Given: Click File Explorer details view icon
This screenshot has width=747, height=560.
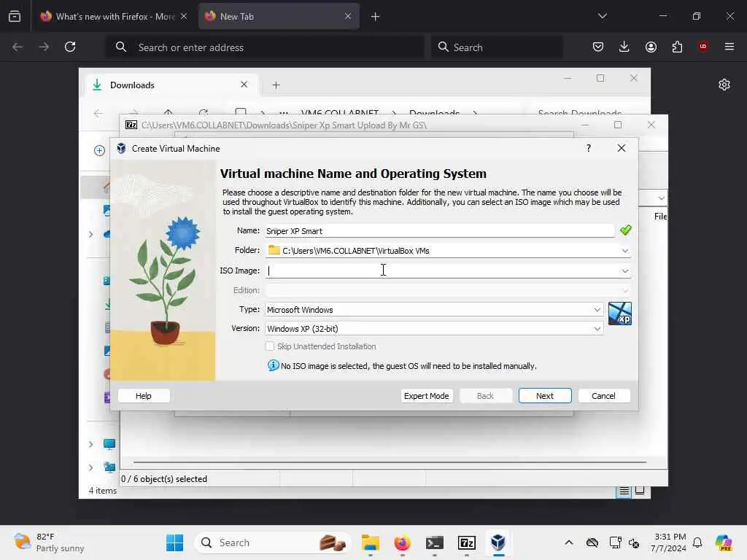Looking at the screenshot, I should [x=624, y=491].
